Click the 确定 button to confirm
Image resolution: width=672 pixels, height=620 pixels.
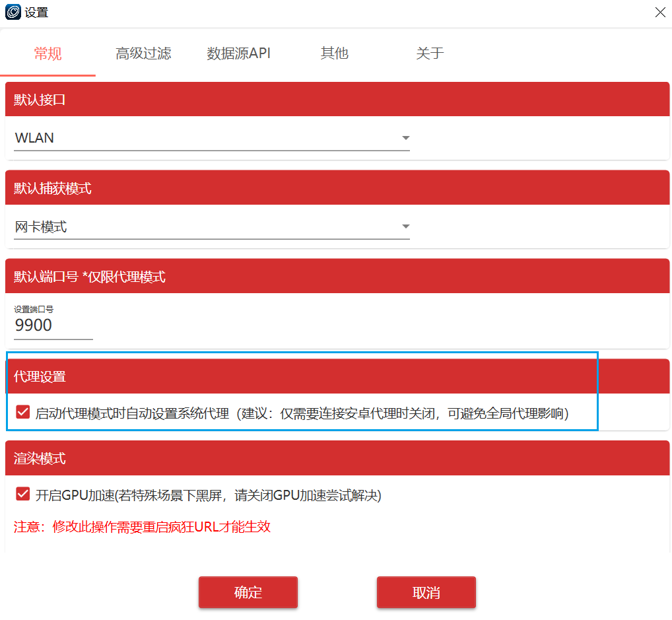coord(248,592)
